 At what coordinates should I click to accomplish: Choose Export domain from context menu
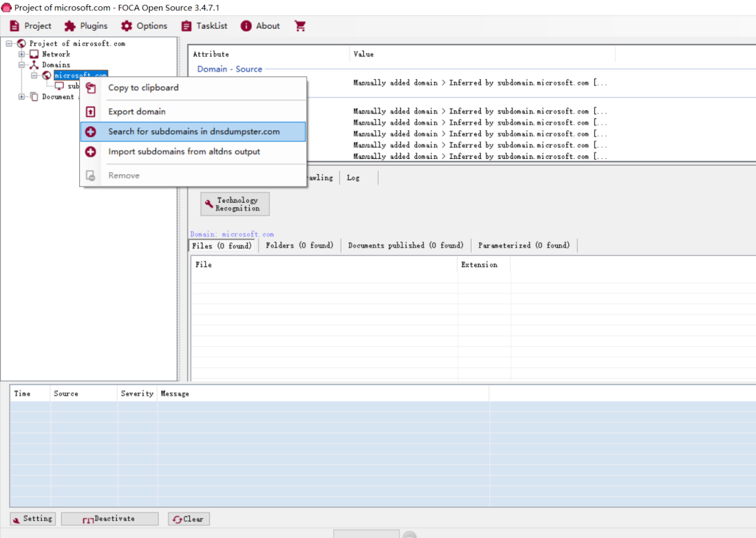point(193,112)
